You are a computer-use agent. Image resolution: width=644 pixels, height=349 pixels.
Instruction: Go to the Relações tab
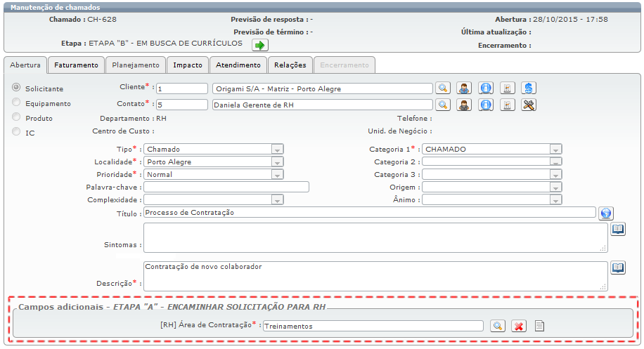(x=290, y=65)
